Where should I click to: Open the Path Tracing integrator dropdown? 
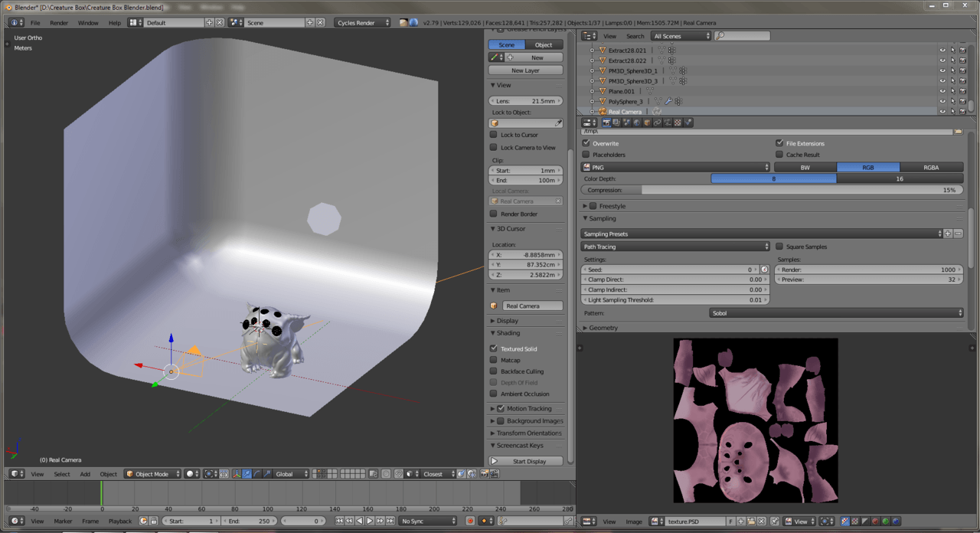(x=675, y=247)
